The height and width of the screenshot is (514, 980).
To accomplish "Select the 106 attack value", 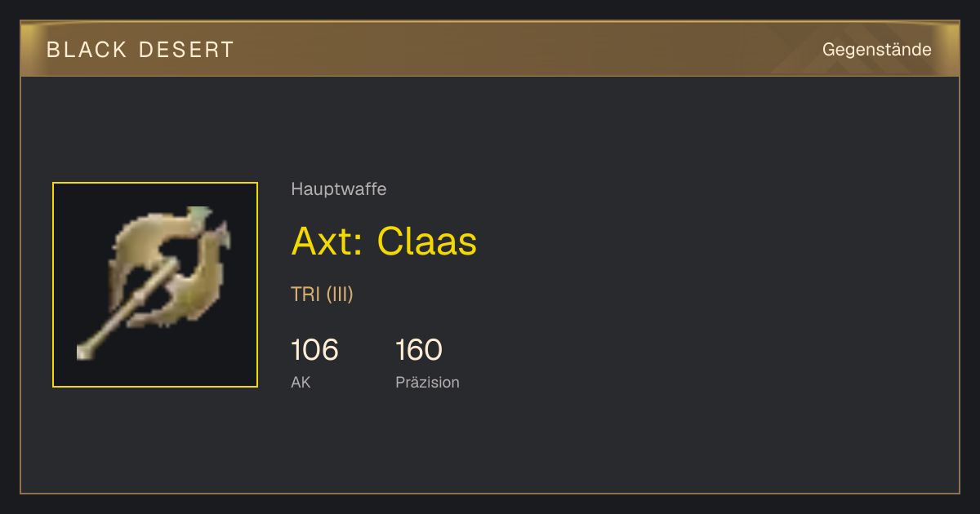I will pos(314,350).
